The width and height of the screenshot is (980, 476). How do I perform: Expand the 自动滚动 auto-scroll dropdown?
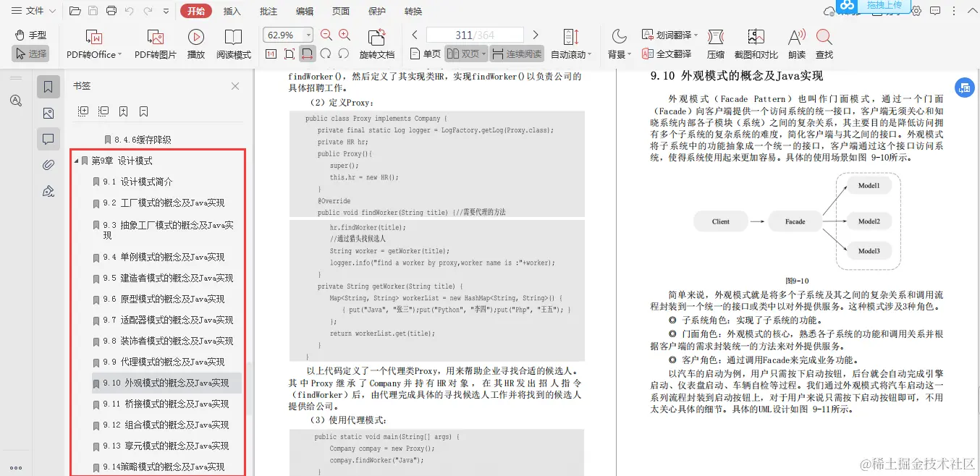pyautogui.click(x=571, y=53)
